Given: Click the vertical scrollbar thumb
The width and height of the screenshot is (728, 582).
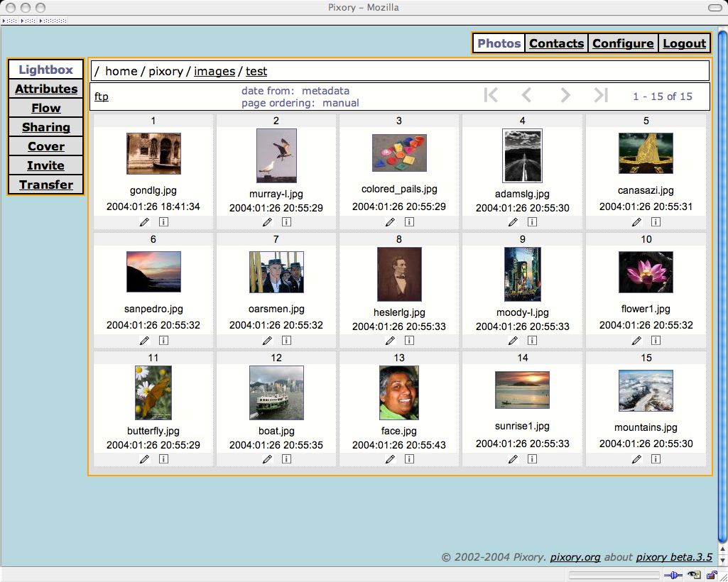Looking at the screenshot, I should coord(722,285).
